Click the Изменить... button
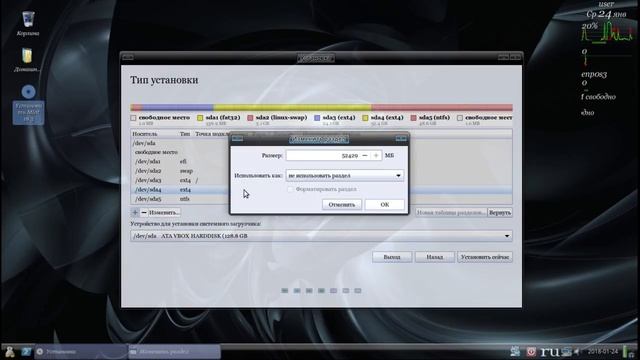The width and height of the screenshot is (640, 360). [164, 212]
